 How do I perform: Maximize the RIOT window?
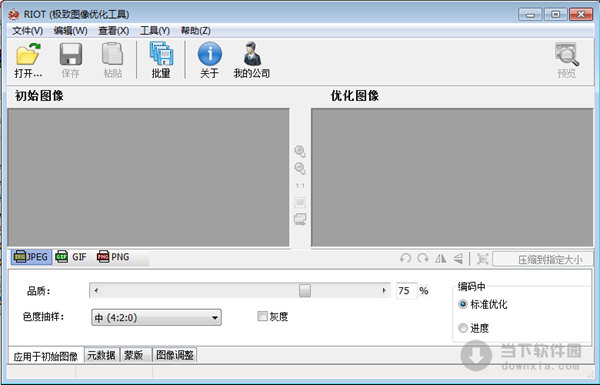tap(555, 15)
